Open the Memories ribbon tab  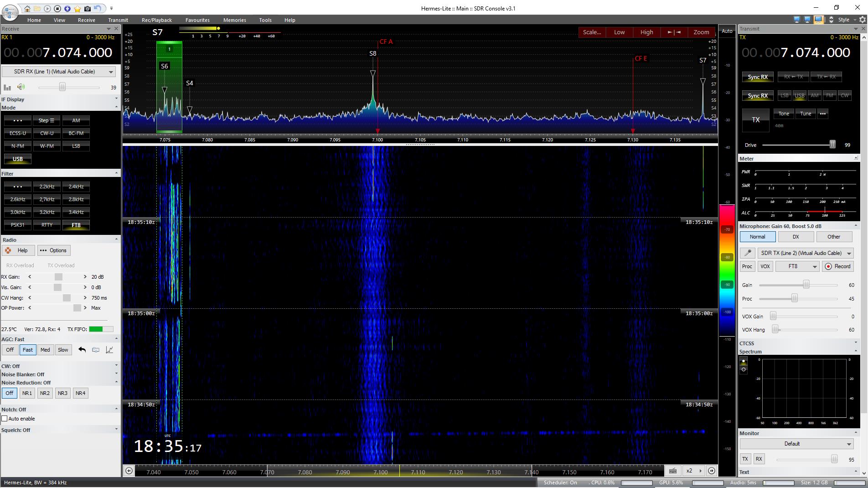coord(234,20)
